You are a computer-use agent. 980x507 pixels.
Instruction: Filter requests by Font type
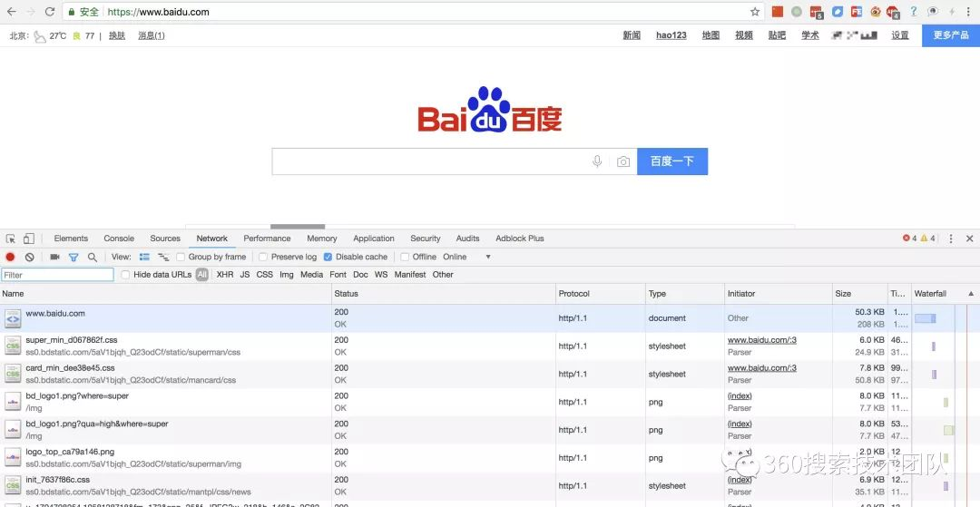click(x=338, y=275)
